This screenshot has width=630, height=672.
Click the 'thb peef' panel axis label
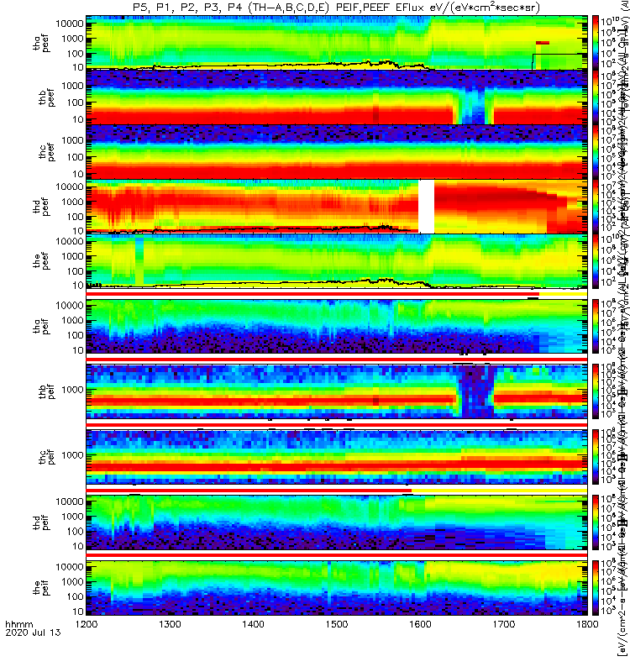pos(46,97)
